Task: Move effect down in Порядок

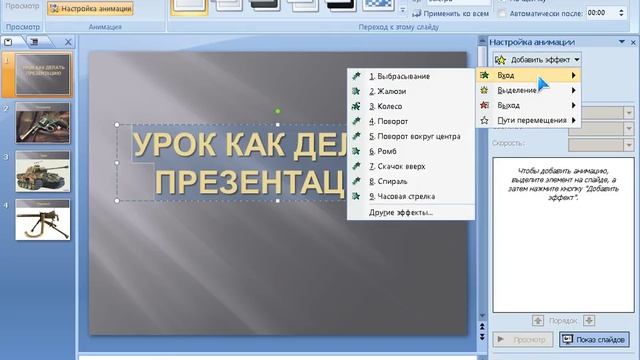Action: point(589,321)
